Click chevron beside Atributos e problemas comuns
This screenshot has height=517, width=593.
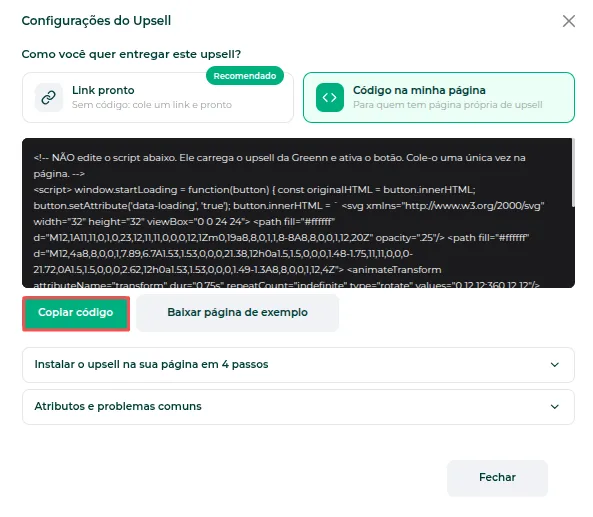point(554,407)
